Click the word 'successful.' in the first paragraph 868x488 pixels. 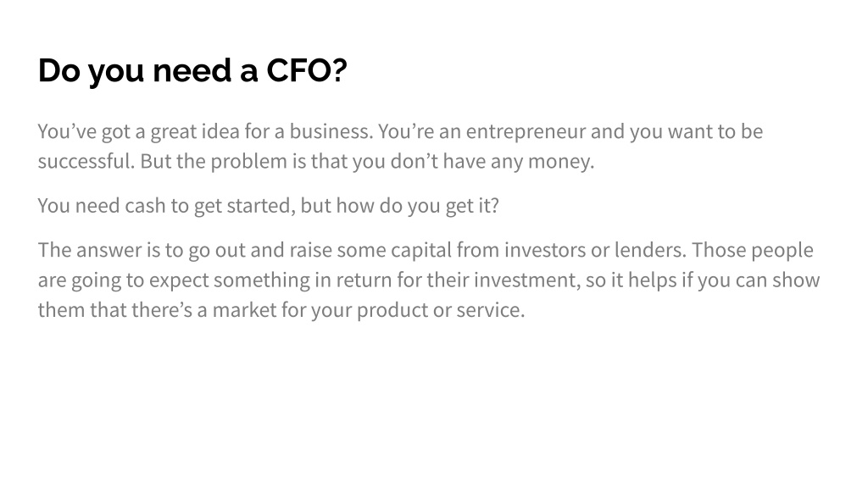point(86,161)
